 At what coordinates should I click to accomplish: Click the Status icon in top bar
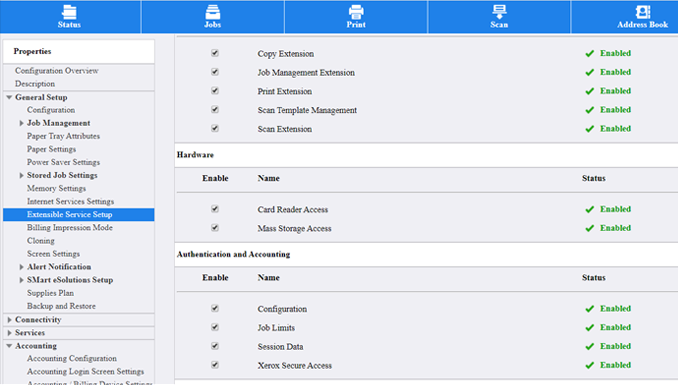tap(69, 12)
